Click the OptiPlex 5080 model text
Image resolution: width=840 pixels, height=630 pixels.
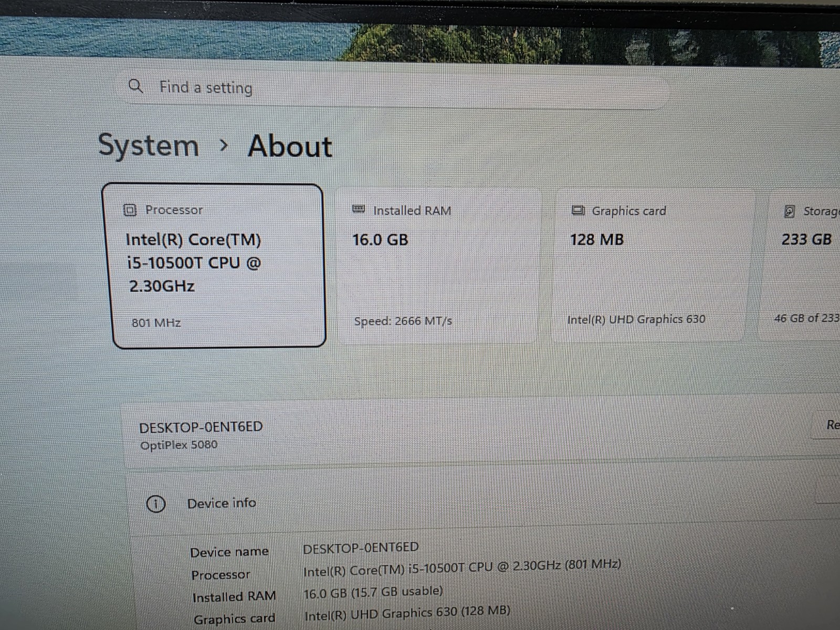tap(178, 445)
